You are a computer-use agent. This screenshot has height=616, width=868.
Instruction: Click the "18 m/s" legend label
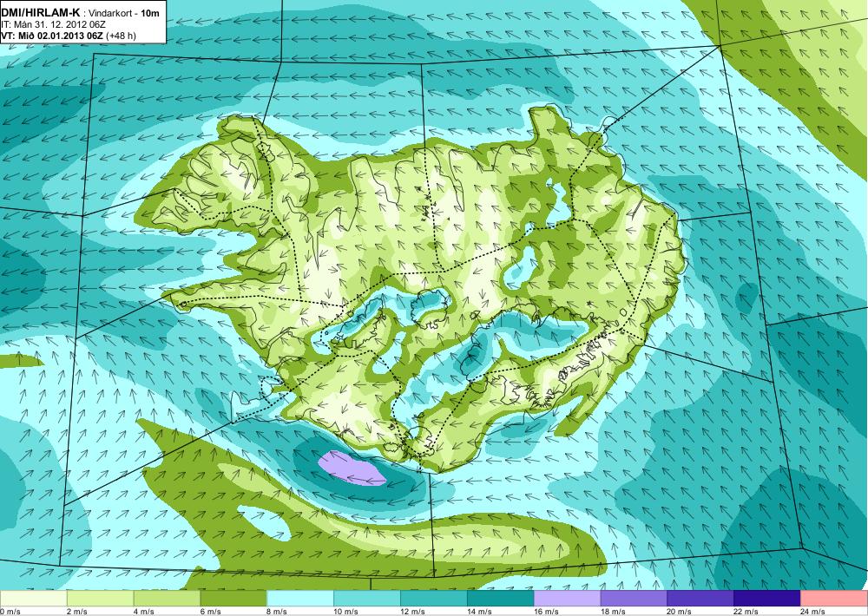(613, 612)
